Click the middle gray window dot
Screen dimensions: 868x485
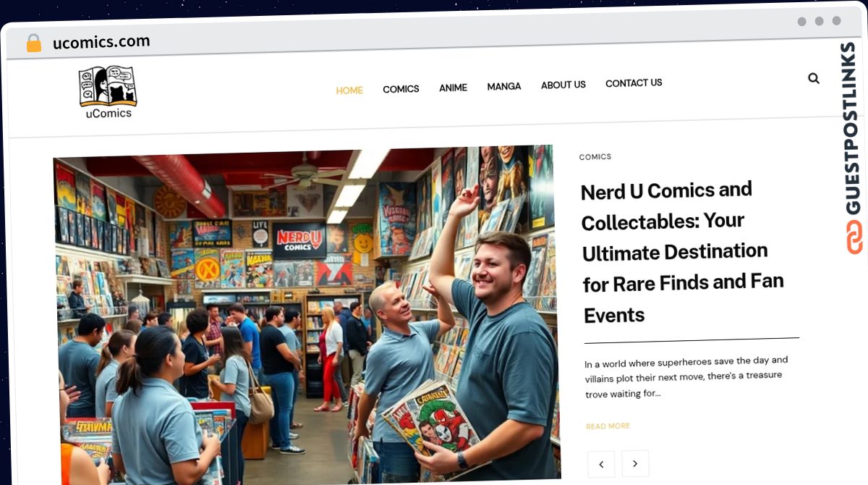click(820, 21)
